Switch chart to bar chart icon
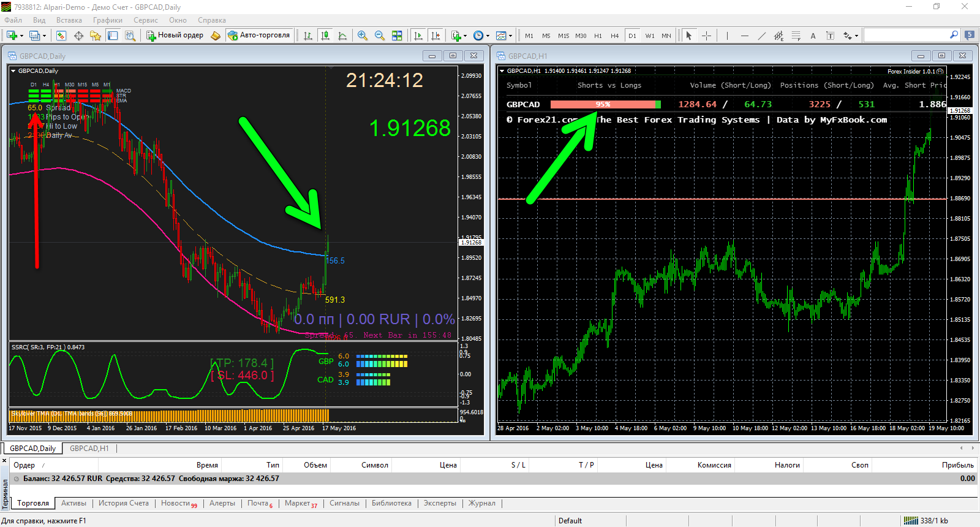The image size is (980, 527). point(308,36)
